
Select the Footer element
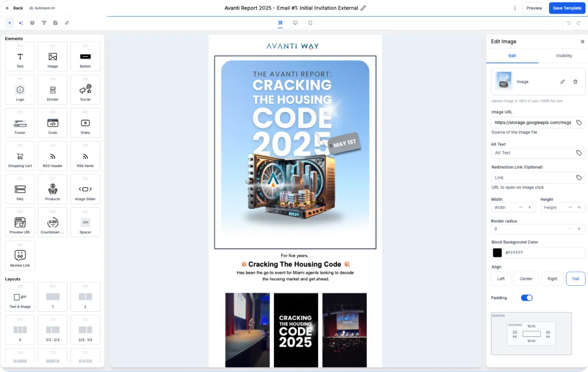point(20,123)
